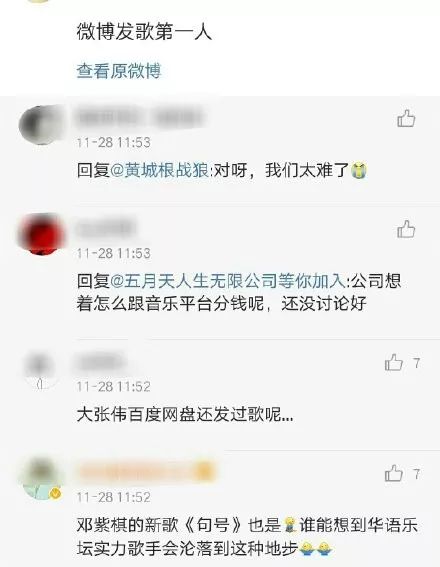The width and height of the screenshot is (440, 567).
Task: Select the comment text 对呀，我们太难了
Action: tap(281, 170)
